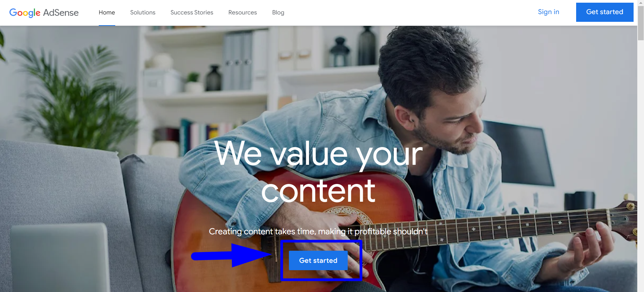Open the Resources navigation link
The image size is (644, 292).
243,12
